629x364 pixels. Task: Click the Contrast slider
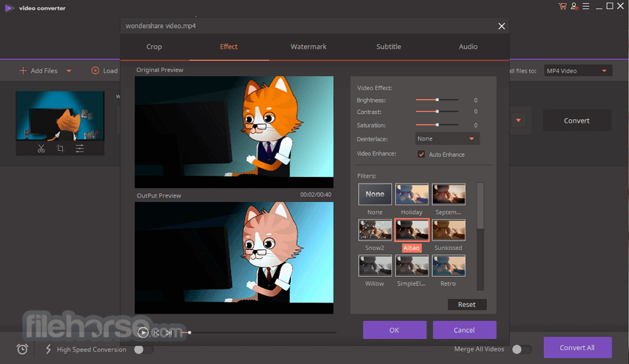coord(437,112)
